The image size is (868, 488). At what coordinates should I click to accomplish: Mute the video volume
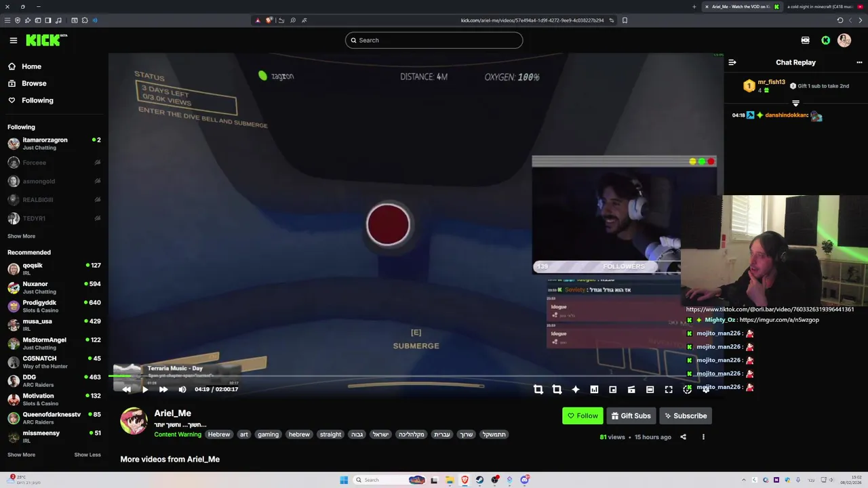click(182, 389)
